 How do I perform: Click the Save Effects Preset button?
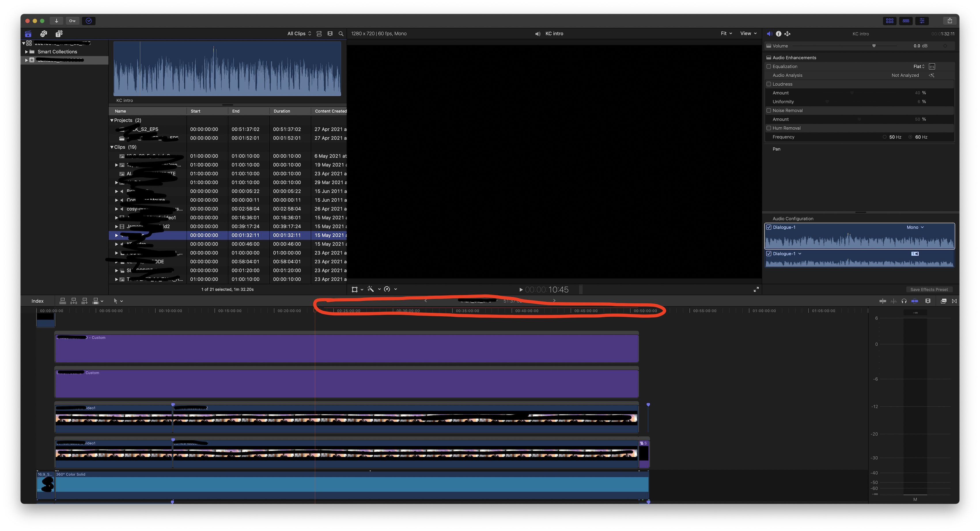[929, 290]
